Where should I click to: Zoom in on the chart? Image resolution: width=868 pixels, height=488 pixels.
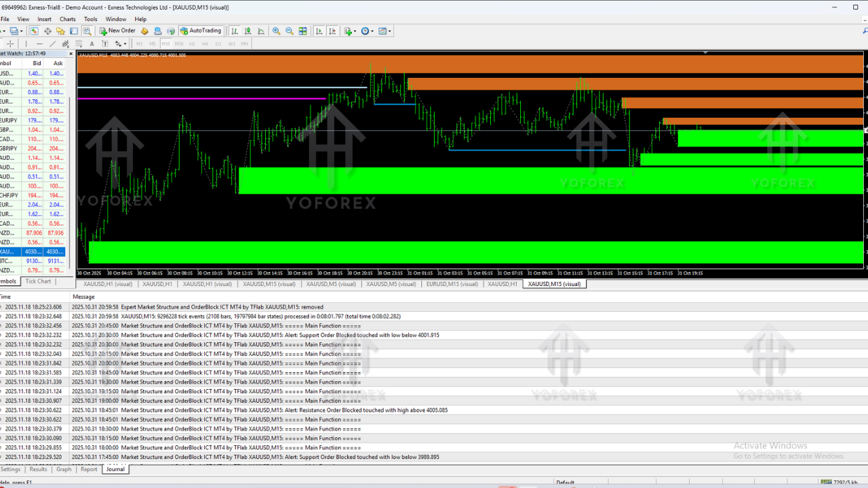[276, 30]
